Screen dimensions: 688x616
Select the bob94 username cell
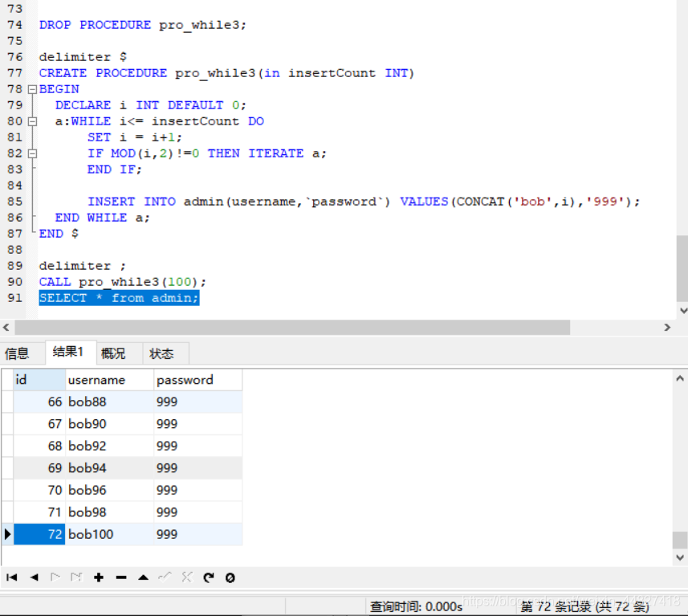tap(110, 468)
